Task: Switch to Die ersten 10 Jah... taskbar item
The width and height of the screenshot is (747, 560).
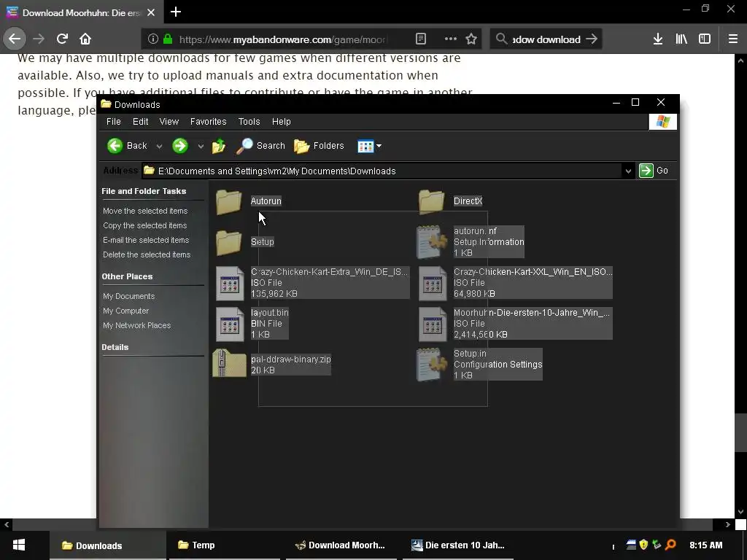Action: (x=458, y=545)
